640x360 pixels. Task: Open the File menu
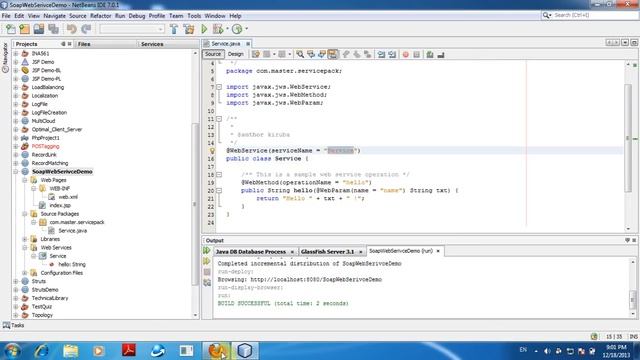(6, 16)
